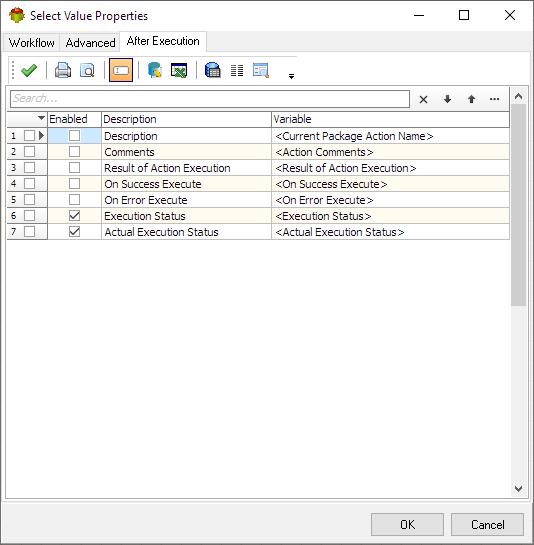Confirm with the OK button

407,524
